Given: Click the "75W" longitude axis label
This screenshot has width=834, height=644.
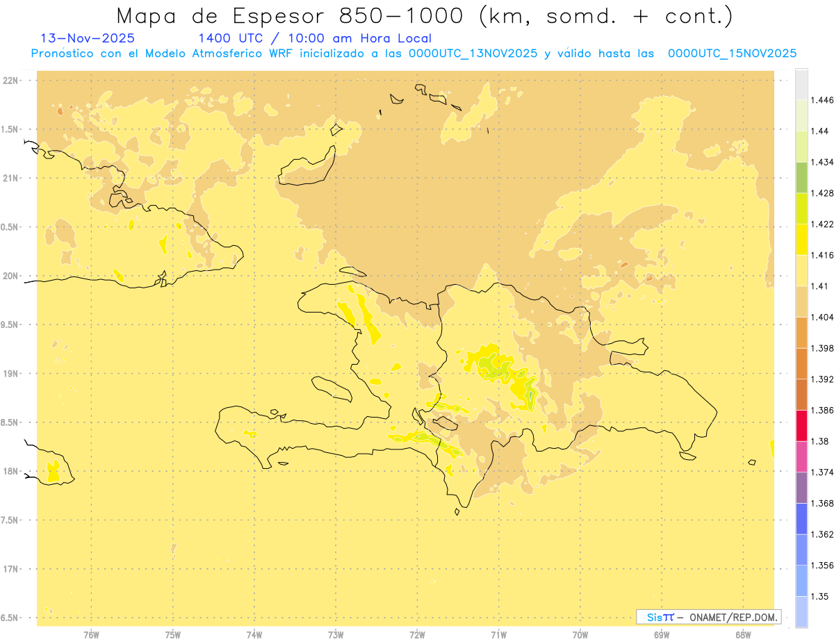Looking at the screenshot, I should coord(173,635).
